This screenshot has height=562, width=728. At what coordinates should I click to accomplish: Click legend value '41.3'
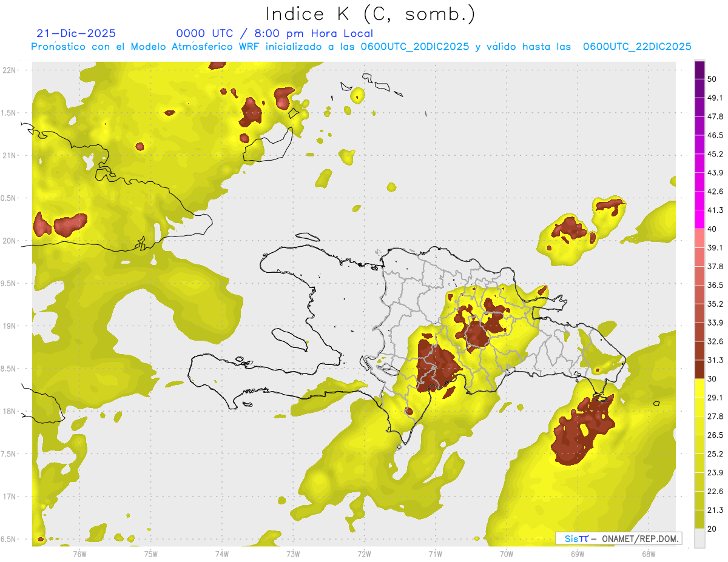coord(715,210)
